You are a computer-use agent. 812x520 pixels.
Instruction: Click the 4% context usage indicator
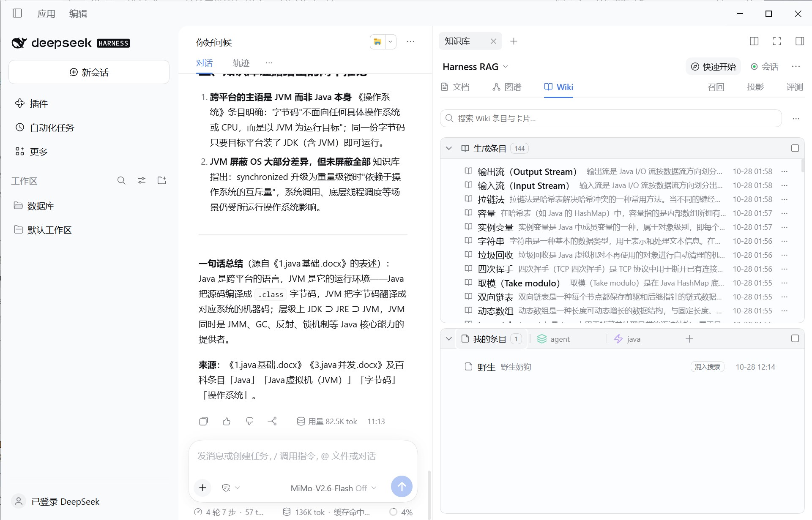pyautogui.click(x=401, y=512)
